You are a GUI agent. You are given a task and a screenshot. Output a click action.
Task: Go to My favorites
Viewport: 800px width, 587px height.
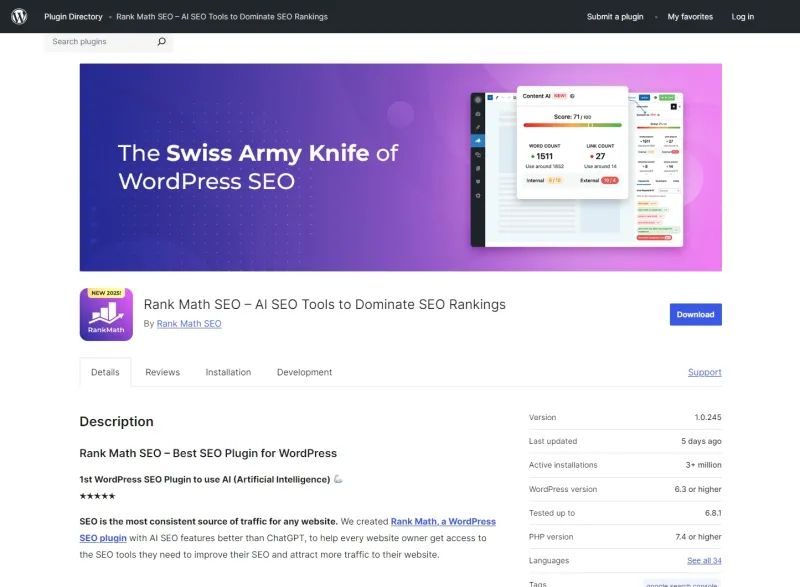[x=690, y=16]
